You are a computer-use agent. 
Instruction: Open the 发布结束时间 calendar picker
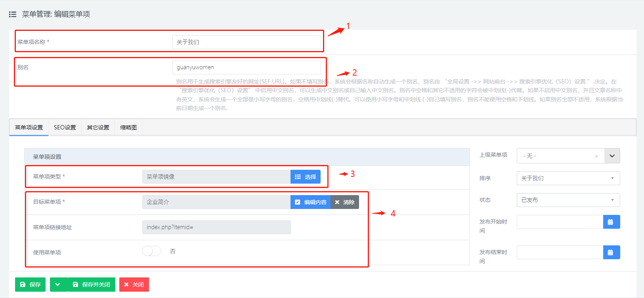(x=611, y=252)
